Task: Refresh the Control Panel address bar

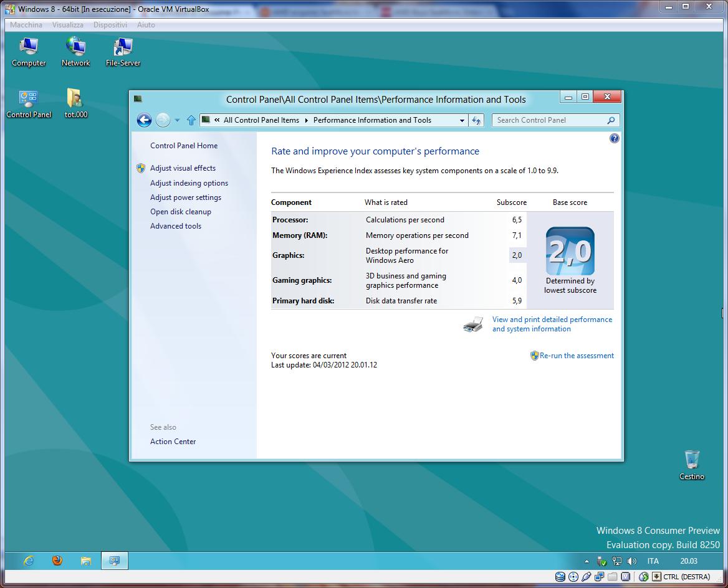Action: (x=476, y=120)
